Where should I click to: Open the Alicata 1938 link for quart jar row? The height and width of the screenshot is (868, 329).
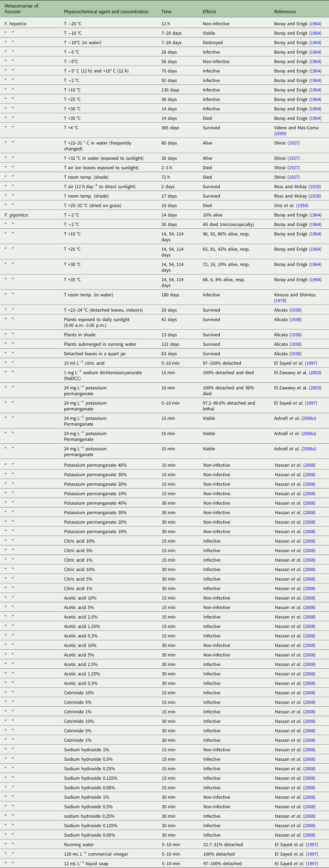[295, 354]
